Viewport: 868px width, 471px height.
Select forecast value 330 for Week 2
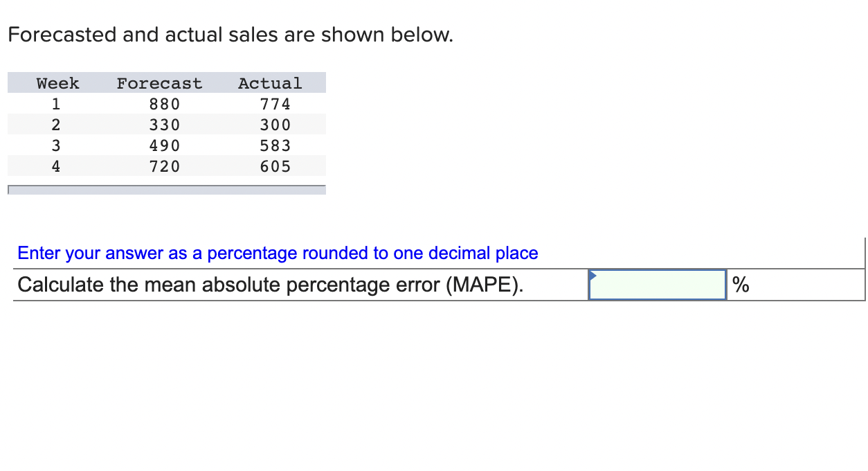click(x=164, y=124)
